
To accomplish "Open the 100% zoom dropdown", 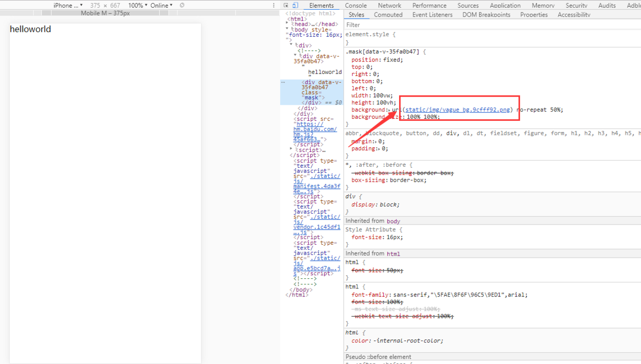I will pos(138,5).
